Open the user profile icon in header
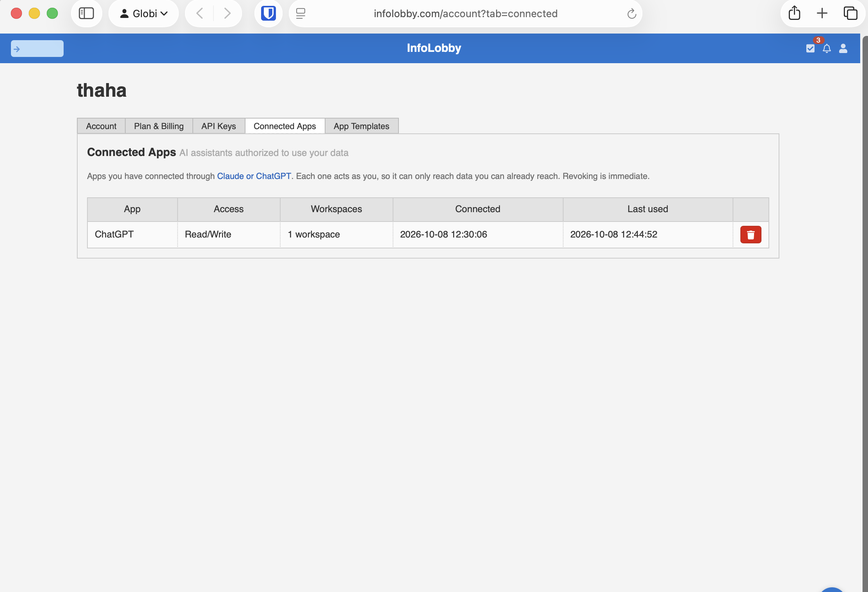This screenshot has height=592, width=868. 843,48
